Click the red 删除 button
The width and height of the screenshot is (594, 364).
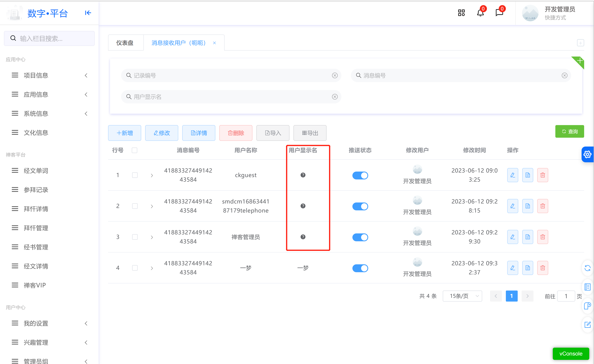236,133
